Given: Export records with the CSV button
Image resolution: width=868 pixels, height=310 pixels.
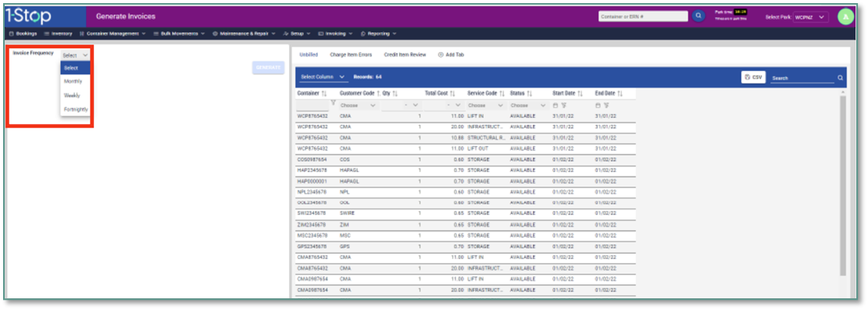Looking at the screenshot, I should pos(753,77).
